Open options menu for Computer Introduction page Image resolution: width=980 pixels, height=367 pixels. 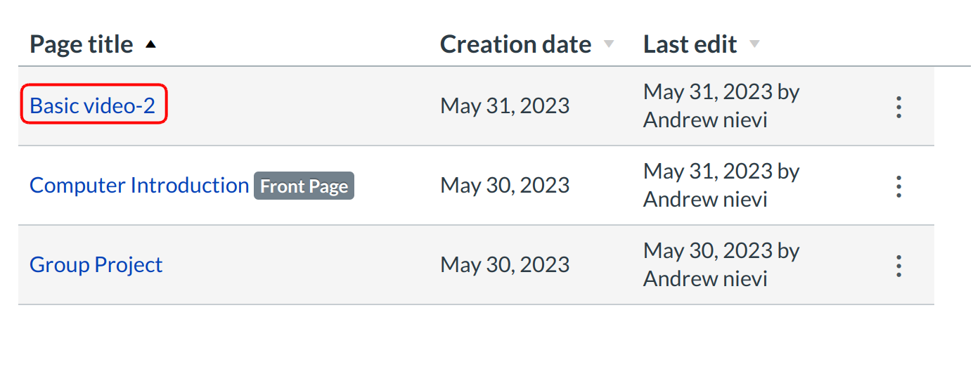898,186
